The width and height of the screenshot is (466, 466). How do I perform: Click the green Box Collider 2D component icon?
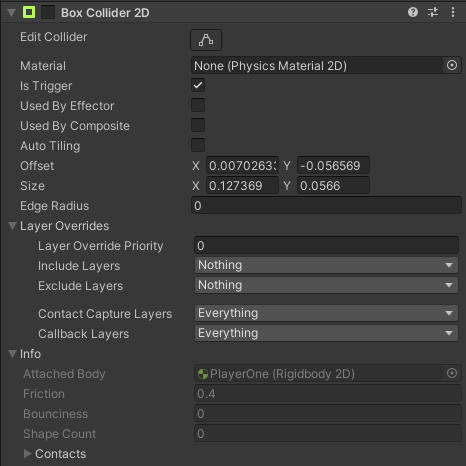pyautogui.click(x=29, y=12)
